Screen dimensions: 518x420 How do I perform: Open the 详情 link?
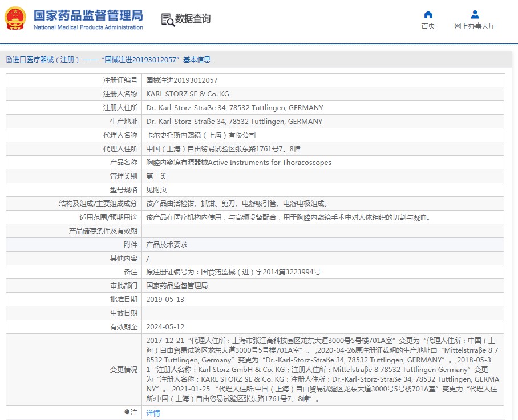coord(153,413)
